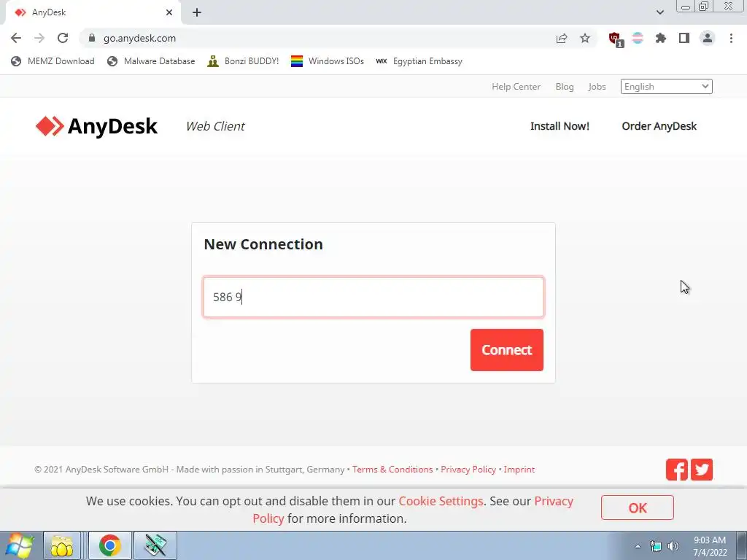
Task: Open AnyDesk Facebook page icon
Action: (676, 470)
